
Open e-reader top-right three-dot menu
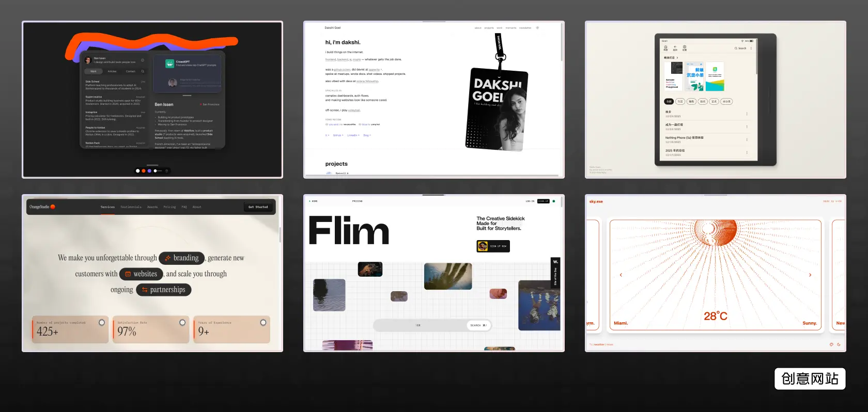tap(751, 48)
